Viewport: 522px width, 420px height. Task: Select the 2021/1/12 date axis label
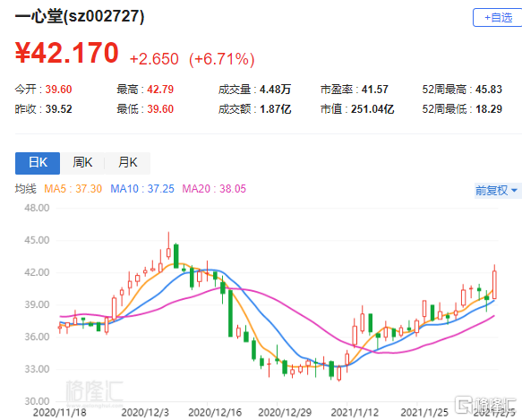point(355,413)
